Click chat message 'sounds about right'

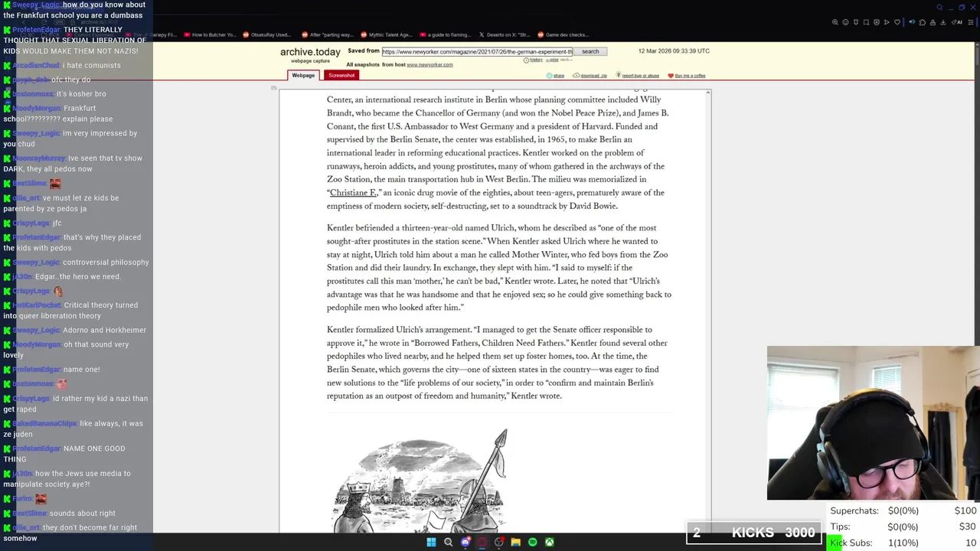tap(83, 514)
